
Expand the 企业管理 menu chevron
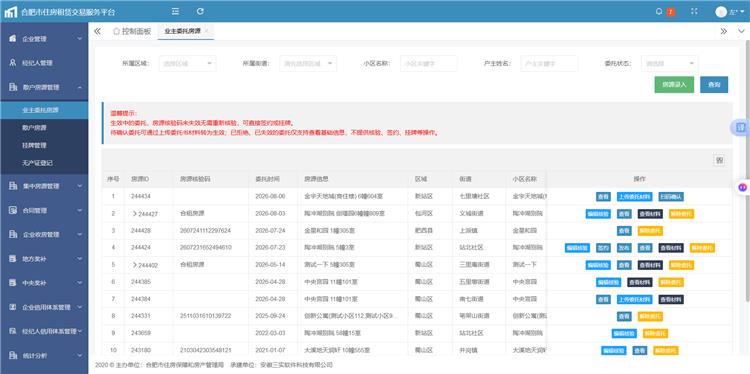79,39
